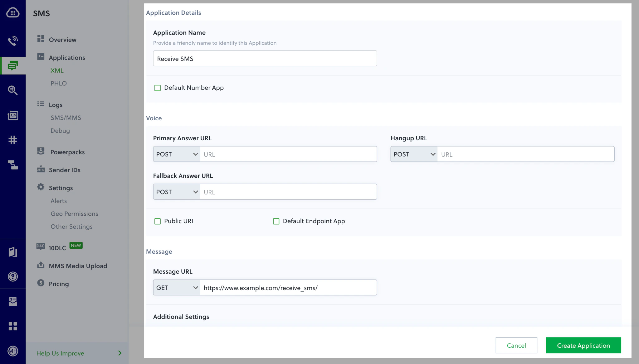Open the Primary Answer URL method dropdown

176,154
